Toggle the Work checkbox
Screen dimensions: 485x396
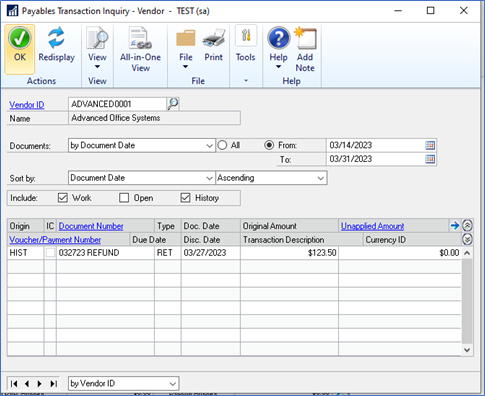tap(63, 198)
